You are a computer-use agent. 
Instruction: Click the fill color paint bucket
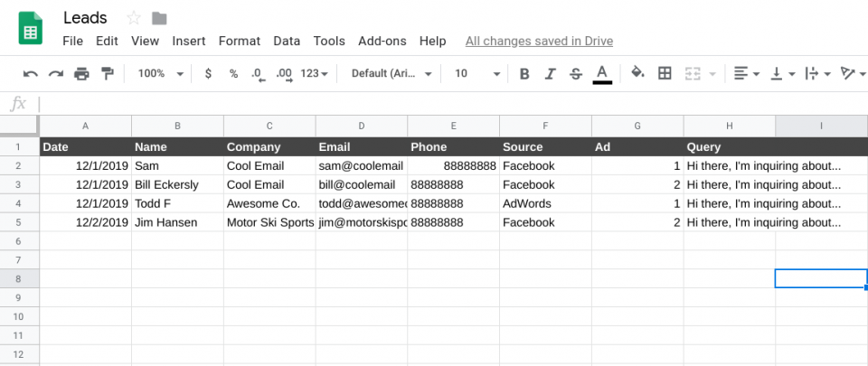coord(637,73)
